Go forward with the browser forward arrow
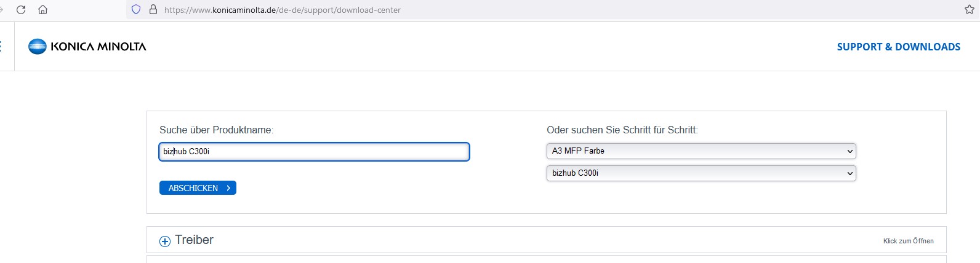Viewport: 980px width, 263px height. pyautogui.click(x=2, y=10)
